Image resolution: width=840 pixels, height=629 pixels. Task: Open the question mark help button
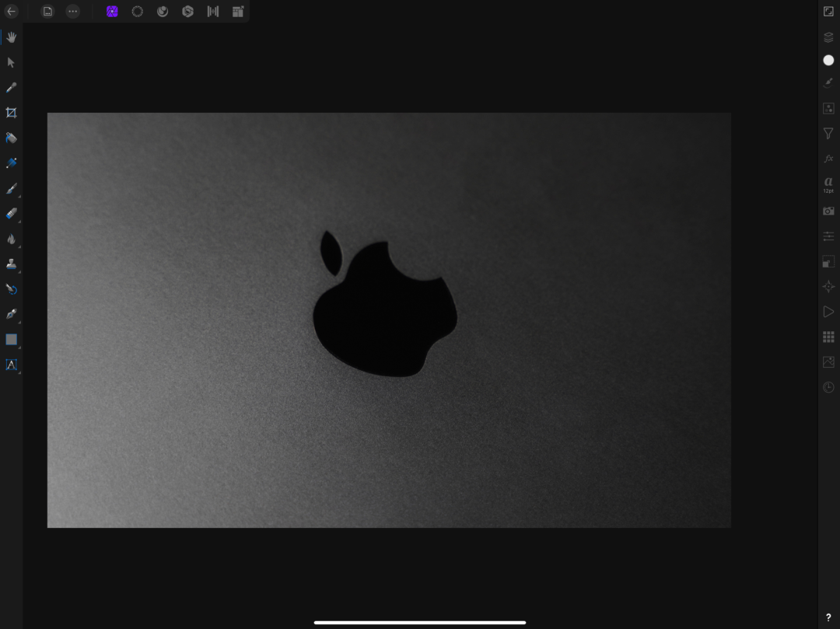click(828, 618)
